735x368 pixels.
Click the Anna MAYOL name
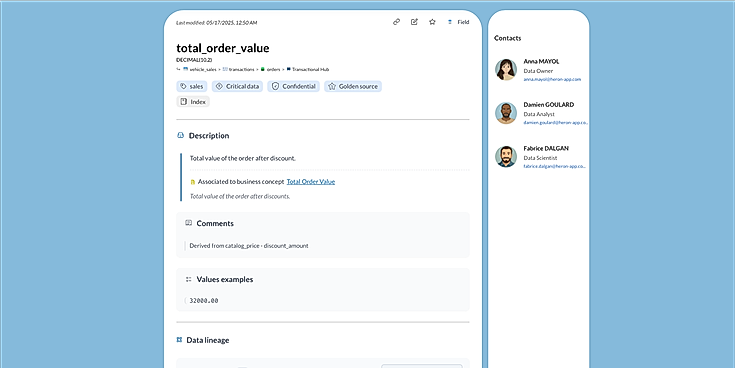click(541, 61)
